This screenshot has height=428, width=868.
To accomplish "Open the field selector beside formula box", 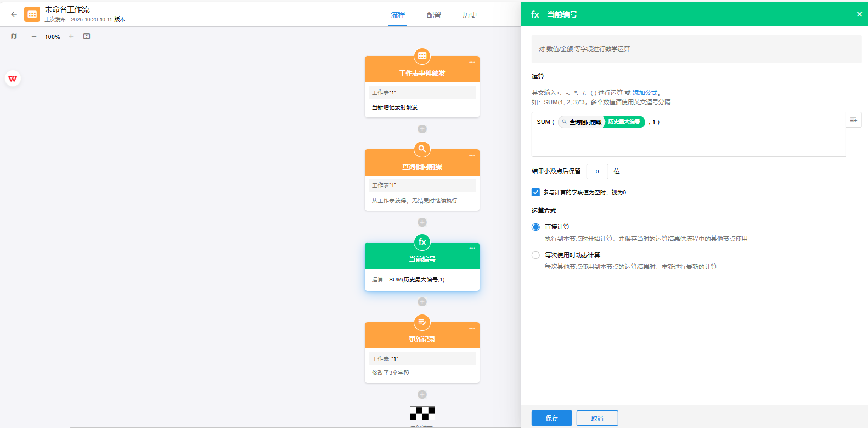I will point(853,120).
